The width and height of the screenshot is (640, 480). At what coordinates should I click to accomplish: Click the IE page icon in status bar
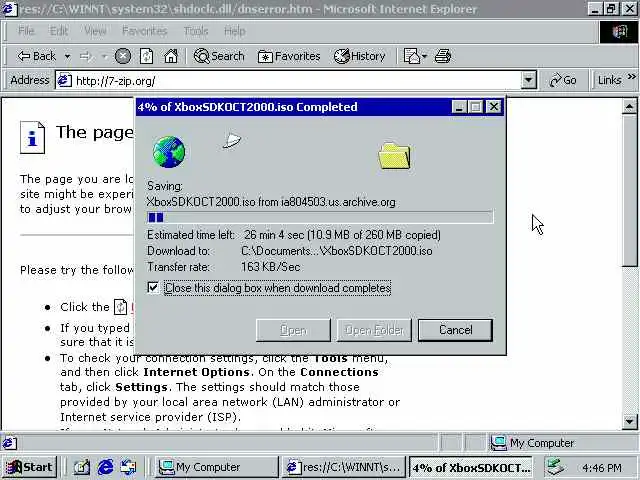[9, 443]
